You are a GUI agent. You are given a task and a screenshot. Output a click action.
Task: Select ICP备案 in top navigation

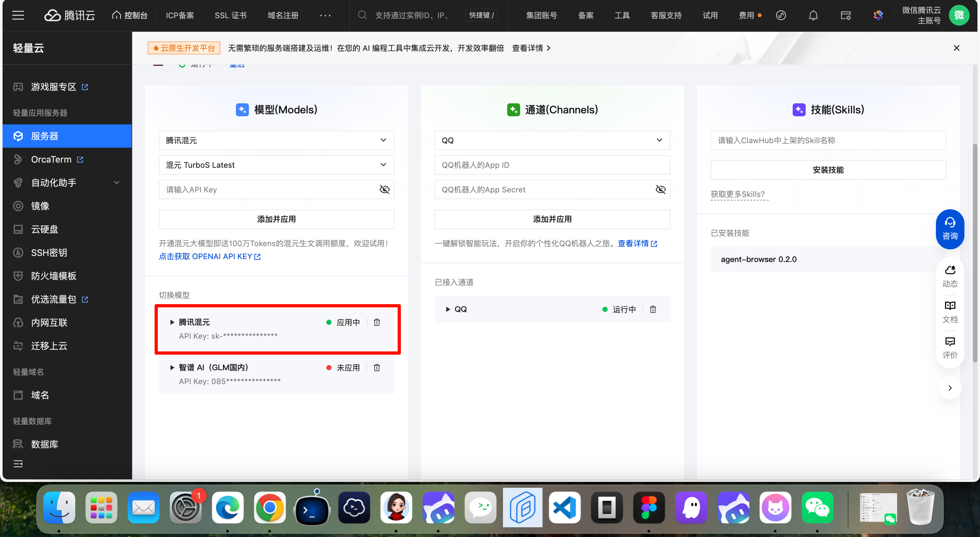(x=180, y=15)
